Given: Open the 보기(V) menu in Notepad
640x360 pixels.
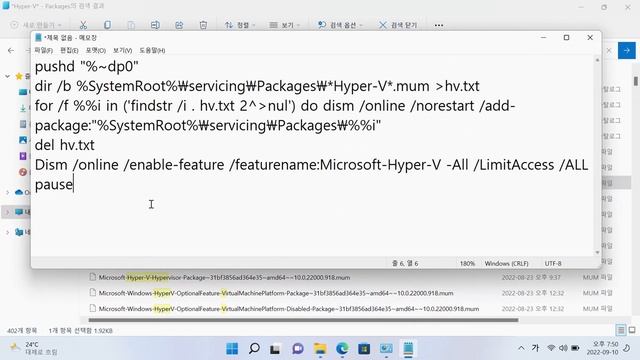Looking at the screenshot, I should coord(122,50).
